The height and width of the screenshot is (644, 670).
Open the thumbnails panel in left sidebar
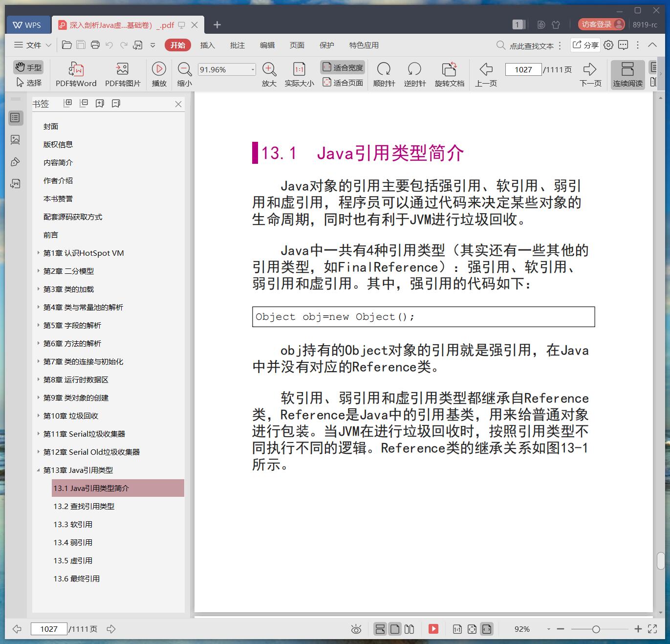tap(15, 140)
